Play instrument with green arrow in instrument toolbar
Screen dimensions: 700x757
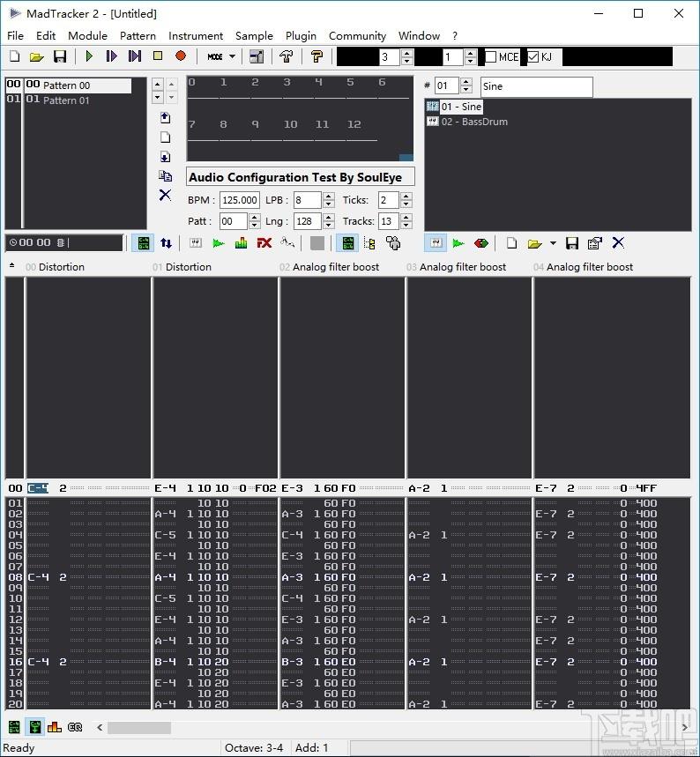(458, 243)
